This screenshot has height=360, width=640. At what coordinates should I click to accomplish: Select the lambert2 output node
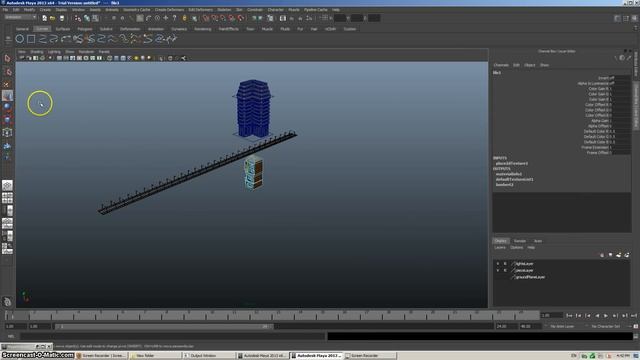[x=504, y=184]
